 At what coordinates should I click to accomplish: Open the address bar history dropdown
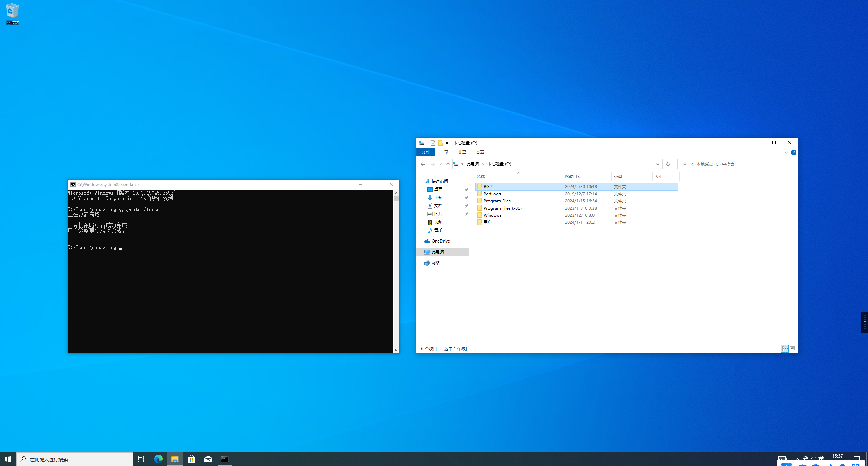click(x=657, y=164)
